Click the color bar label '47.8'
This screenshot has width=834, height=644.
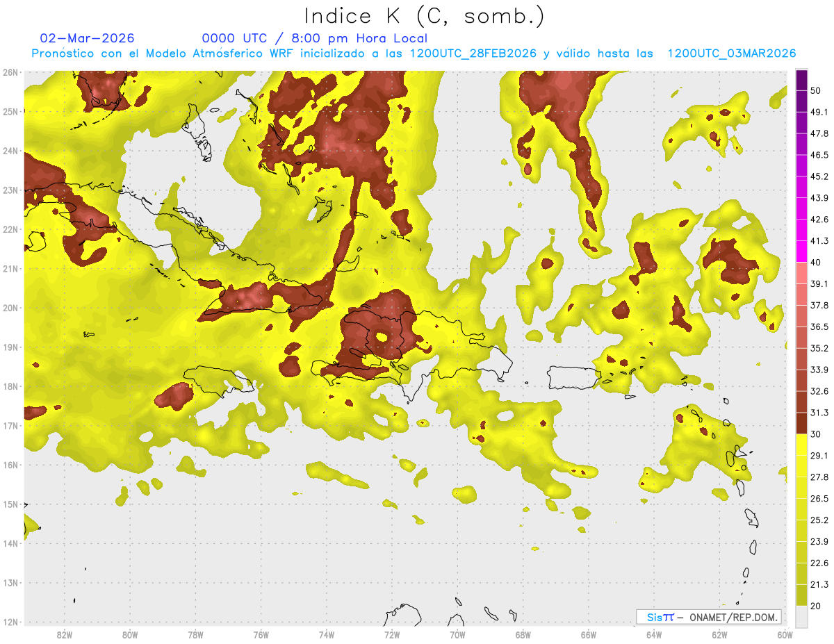tap(819, 134)
